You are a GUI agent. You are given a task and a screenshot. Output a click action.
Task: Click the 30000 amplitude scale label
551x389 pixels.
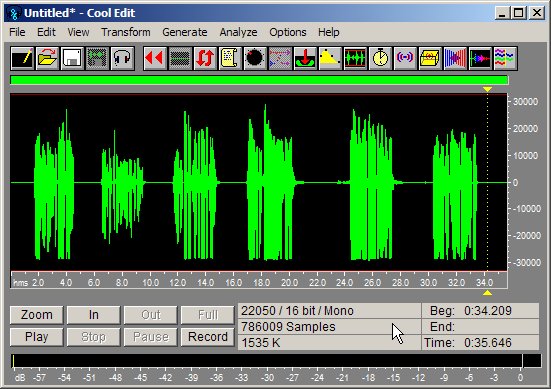click(x=525, y=102)
